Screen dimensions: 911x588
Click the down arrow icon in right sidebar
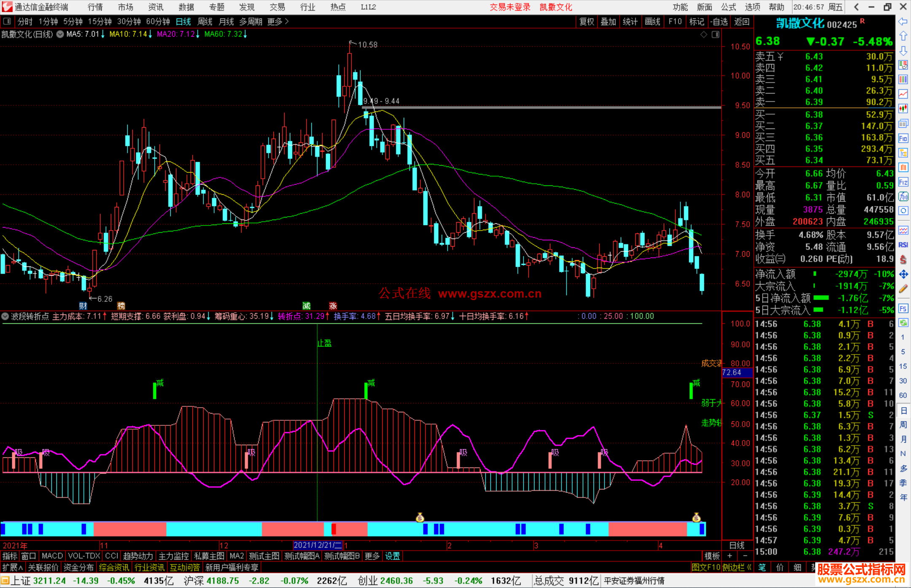coord(903,51)
